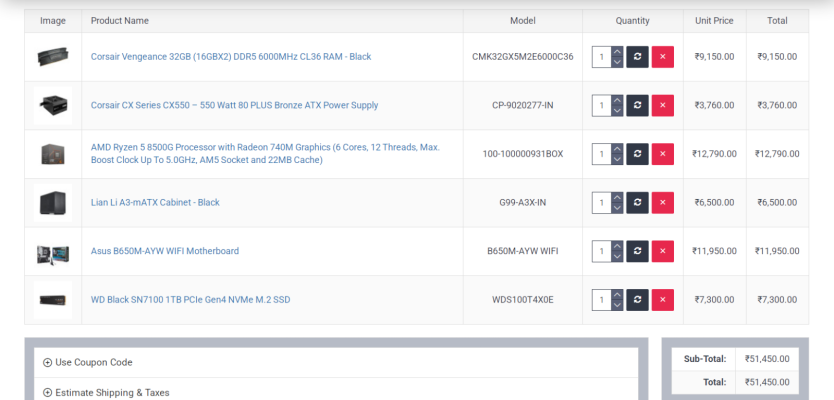Decrease quantity of Asus B650M-AYW motherboard

(617, 256)
